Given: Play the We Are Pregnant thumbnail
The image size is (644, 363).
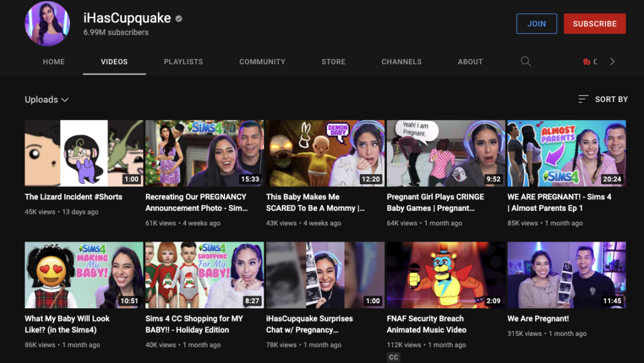Looking at the screenshot, I should (567, 275).
